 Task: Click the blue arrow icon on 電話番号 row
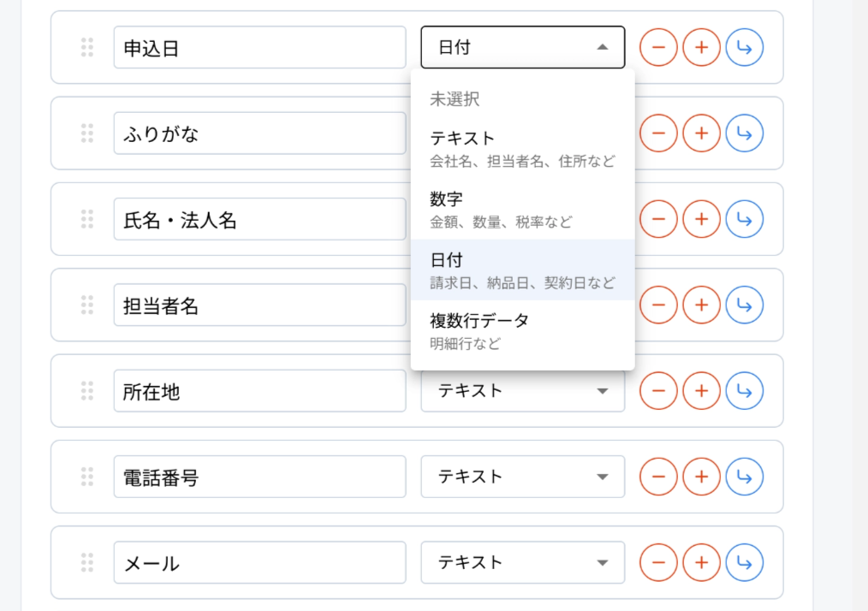[x=744, y=477]
